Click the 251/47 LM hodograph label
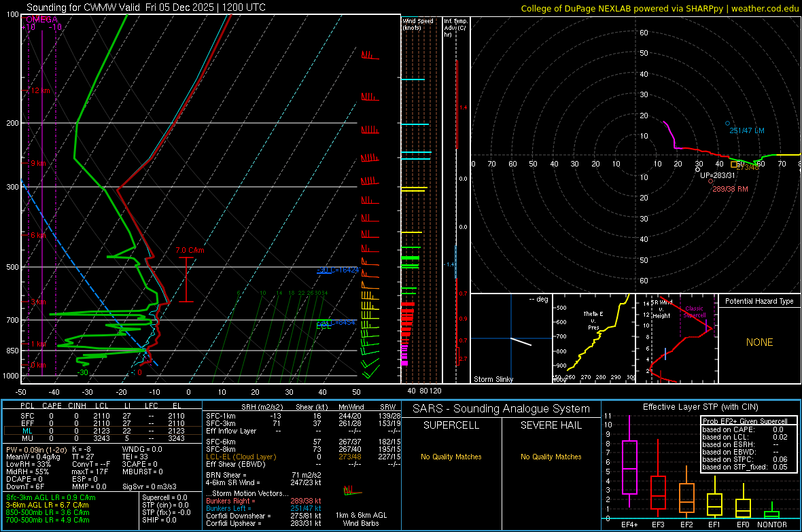The image size is (802, 532). tap(747, 130)
